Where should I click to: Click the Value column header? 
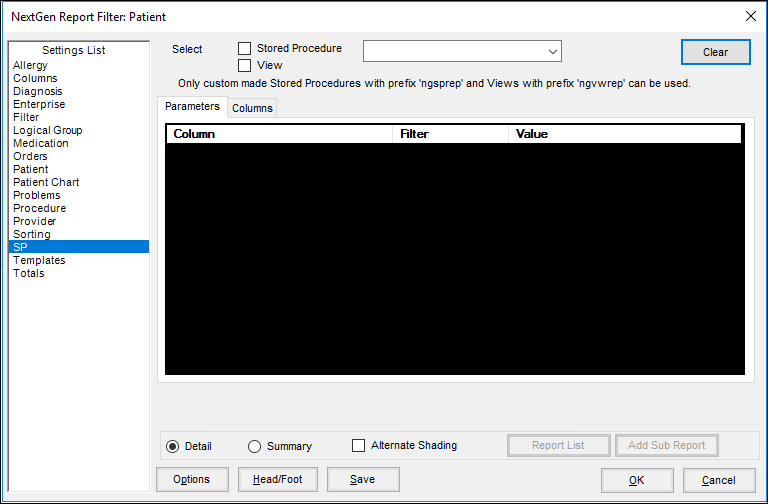(625, 134)
